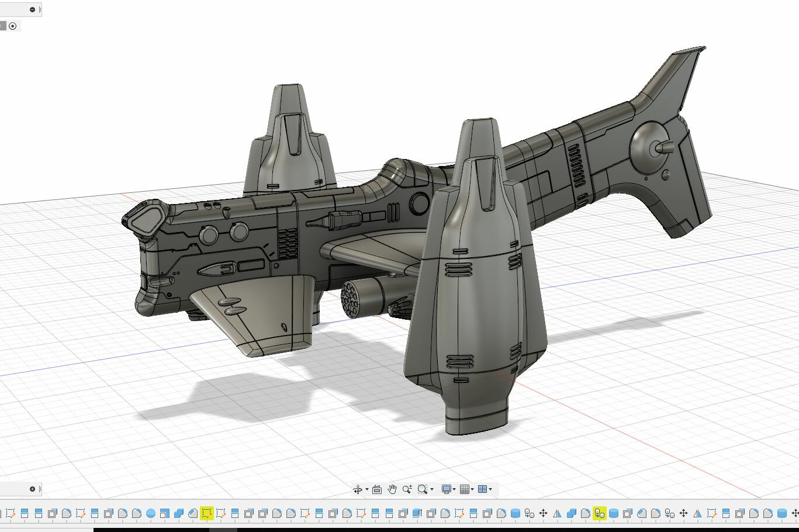Expand the Display Settings dropdown

click(454, 489)
